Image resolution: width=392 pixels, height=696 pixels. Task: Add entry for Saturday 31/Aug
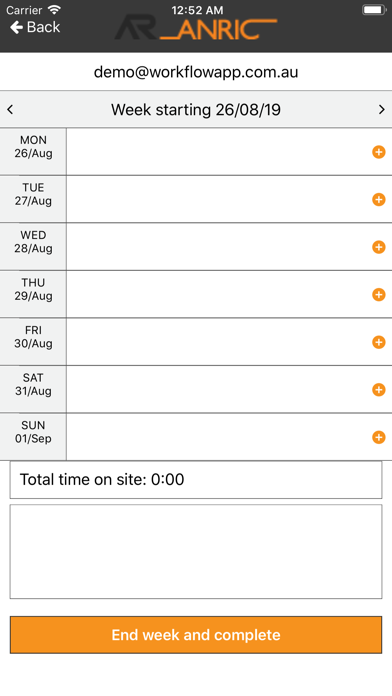pos(379,390)
